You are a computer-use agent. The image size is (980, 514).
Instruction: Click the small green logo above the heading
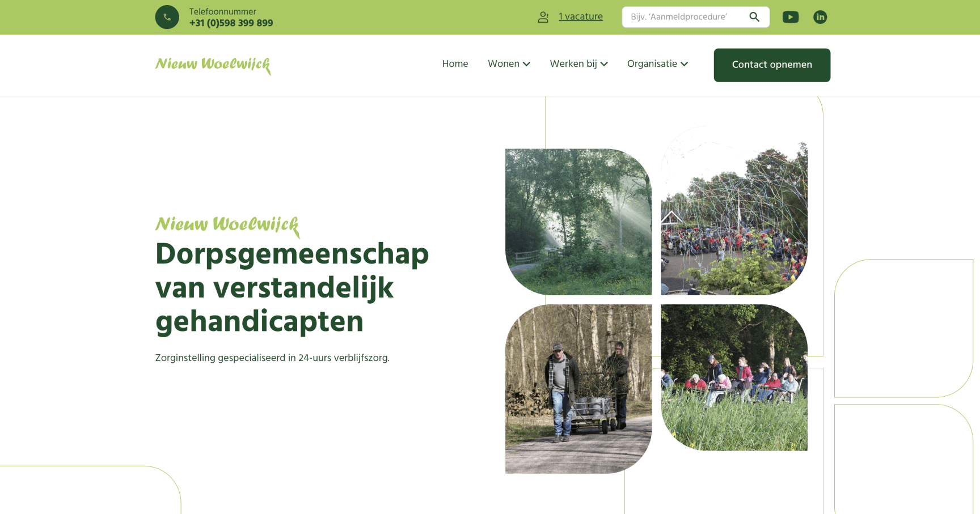227,226
